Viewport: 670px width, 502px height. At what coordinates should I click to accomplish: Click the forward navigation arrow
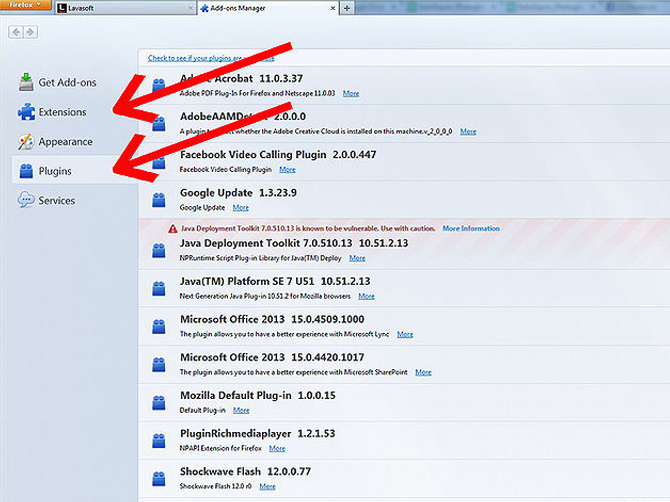(x=30, y=32)
